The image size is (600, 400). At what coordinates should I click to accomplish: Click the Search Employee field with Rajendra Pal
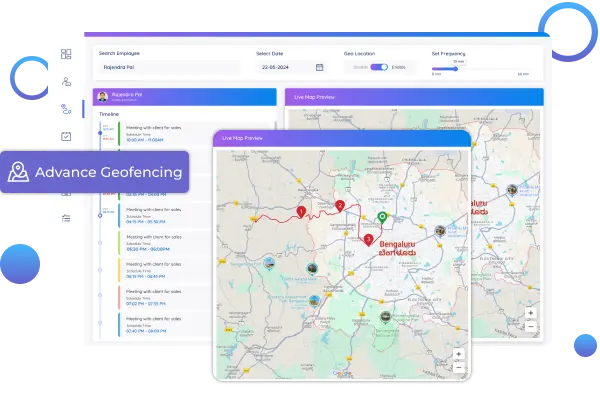tap(168, 67)
